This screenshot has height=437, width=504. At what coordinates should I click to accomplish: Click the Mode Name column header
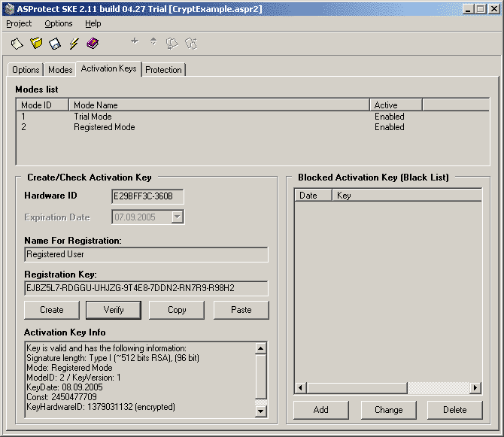tap(219, 105)
